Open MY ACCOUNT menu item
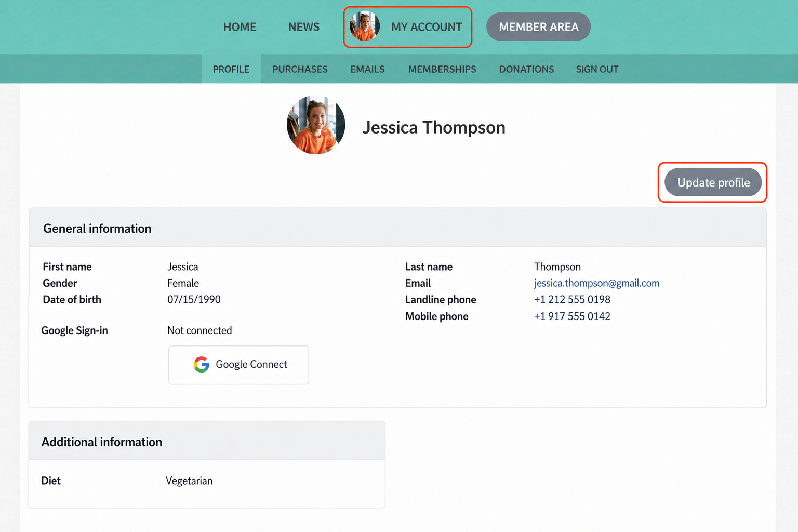The width and height of the screenshot is (798, 532). (x=427, y=27)
